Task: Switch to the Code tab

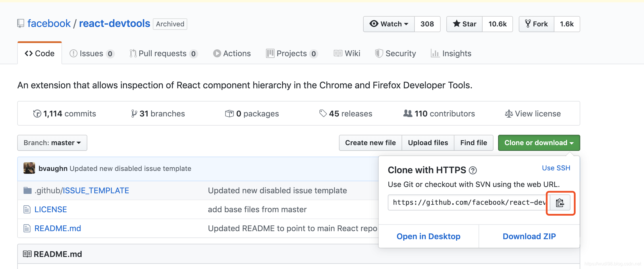Action: [x=40, y=53]
